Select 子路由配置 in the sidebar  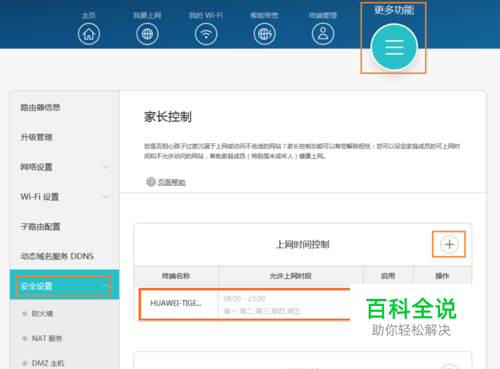coord(40,227)
